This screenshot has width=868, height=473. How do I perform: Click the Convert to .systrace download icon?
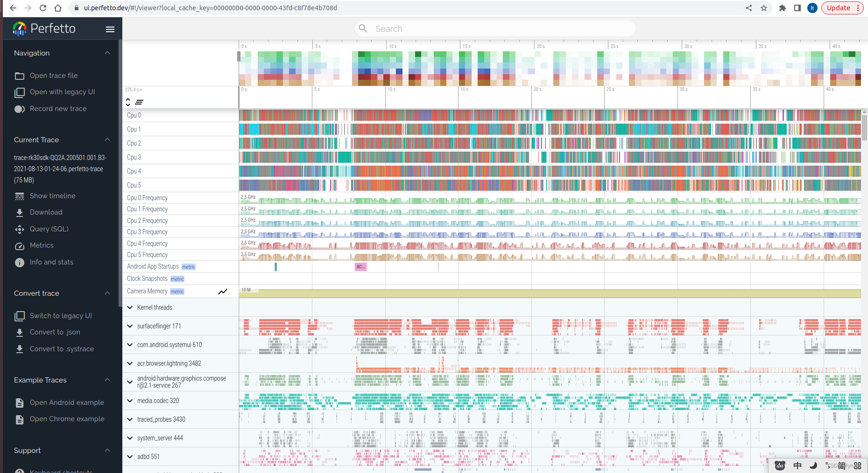pos(20,349)
